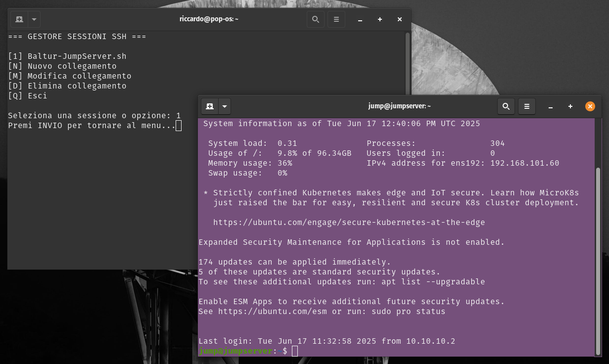Open search in jump@jumpserver terminal
Screen dimensions: 609x364
point(506,106)
